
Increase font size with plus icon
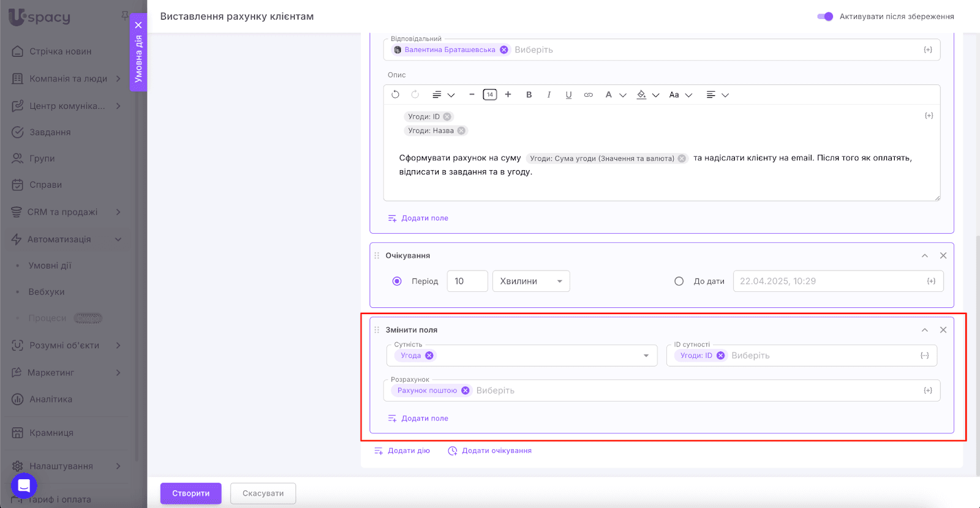click(508, 95)
